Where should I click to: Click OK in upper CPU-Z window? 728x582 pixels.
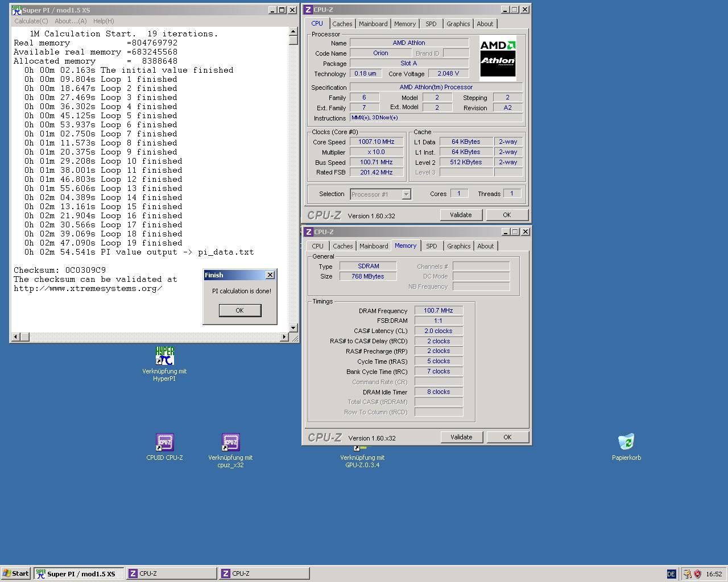click(x=507, y=215)
